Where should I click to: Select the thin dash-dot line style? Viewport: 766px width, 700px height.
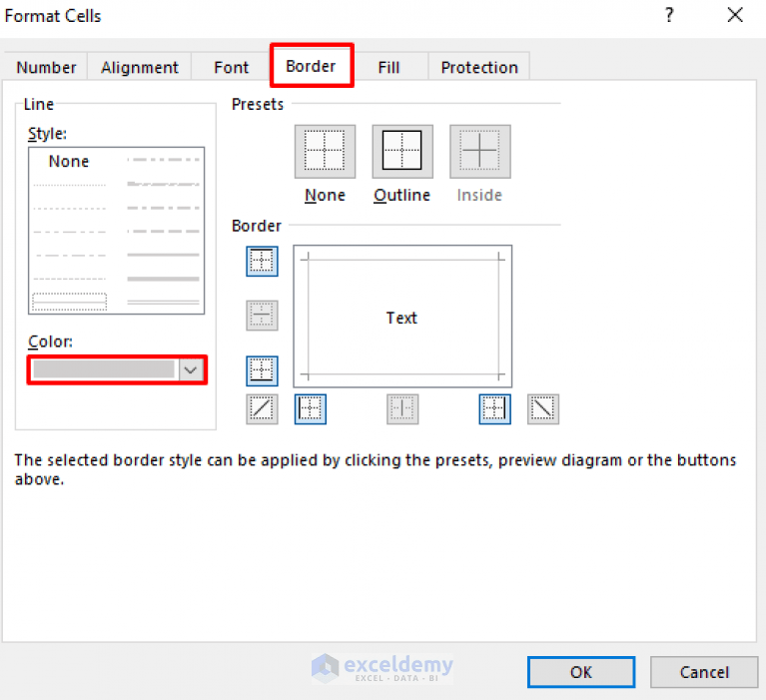point(69,255)
